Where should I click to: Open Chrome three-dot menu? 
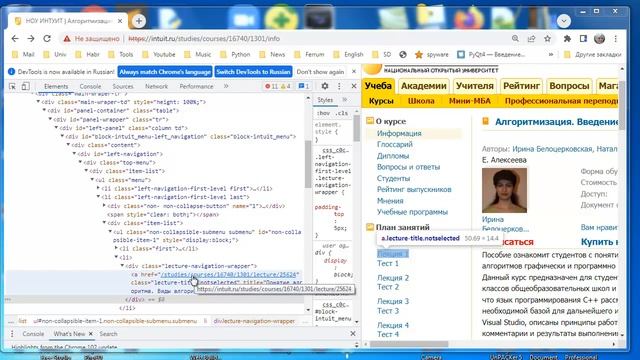click(x=616, y=38)
